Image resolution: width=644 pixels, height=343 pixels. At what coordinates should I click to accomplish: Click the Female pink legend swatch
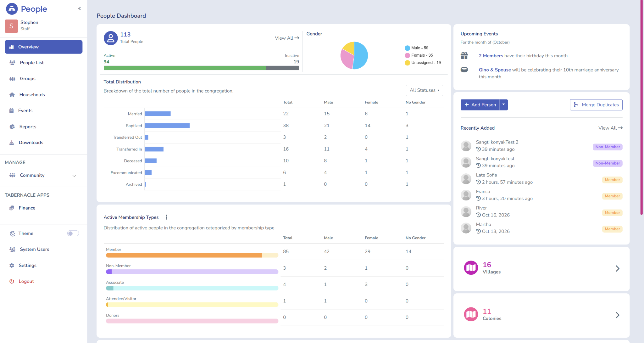407,55
